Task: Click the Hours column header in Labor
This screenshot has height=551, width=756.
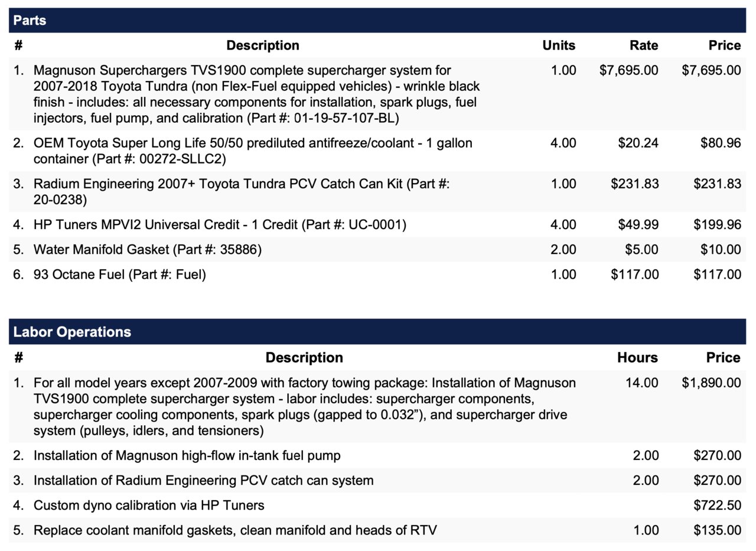Action: pos(637,357)
